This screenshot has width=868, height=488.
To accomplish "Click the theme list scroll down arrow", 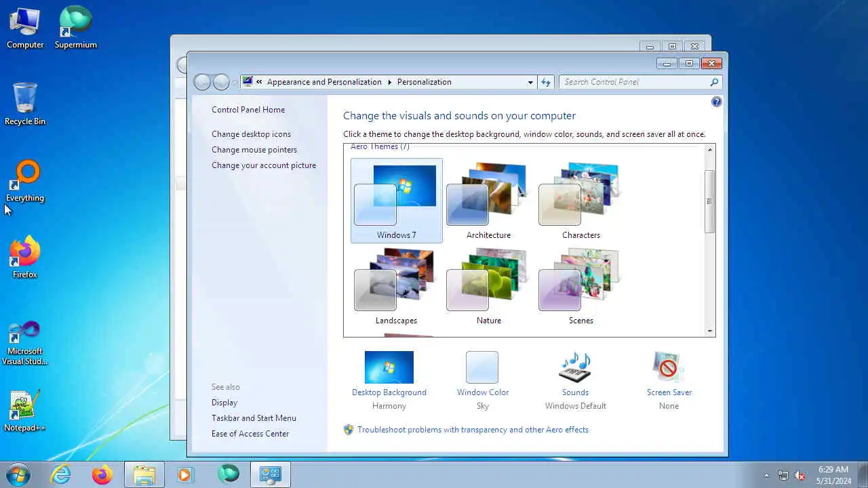I will pos(710,331).
